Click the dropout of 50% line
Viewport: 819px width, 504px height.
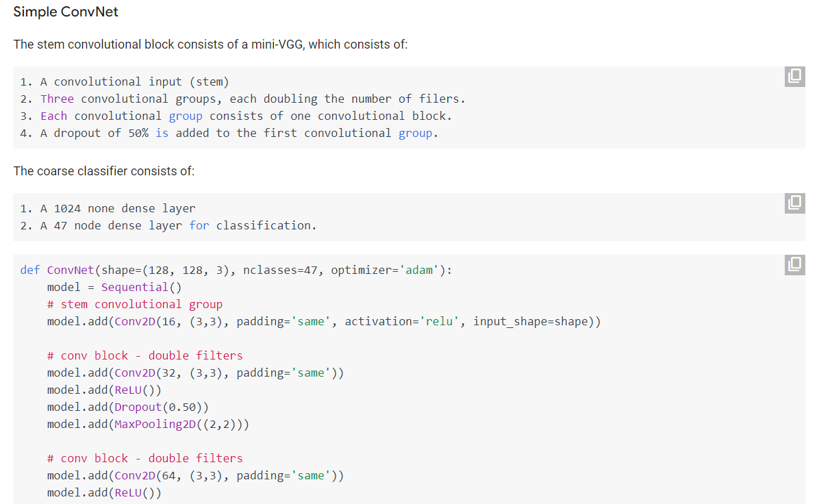(229, 133)
